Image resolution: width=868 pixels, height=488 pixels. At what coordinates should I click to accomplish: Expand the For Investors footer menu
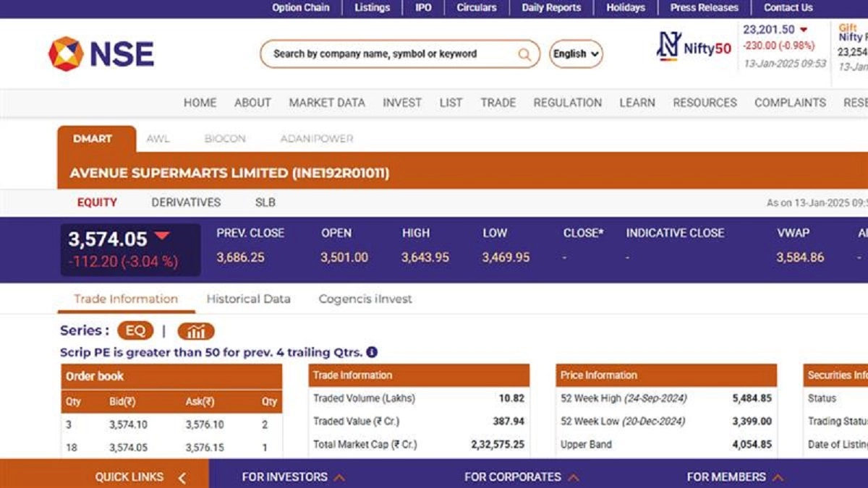(x=292, y=477)
